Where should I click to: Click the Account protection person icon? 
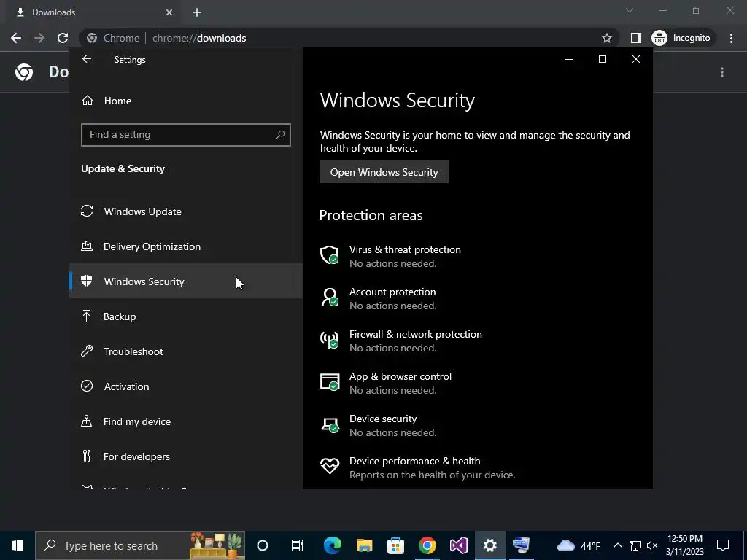(x=329, y=297)
